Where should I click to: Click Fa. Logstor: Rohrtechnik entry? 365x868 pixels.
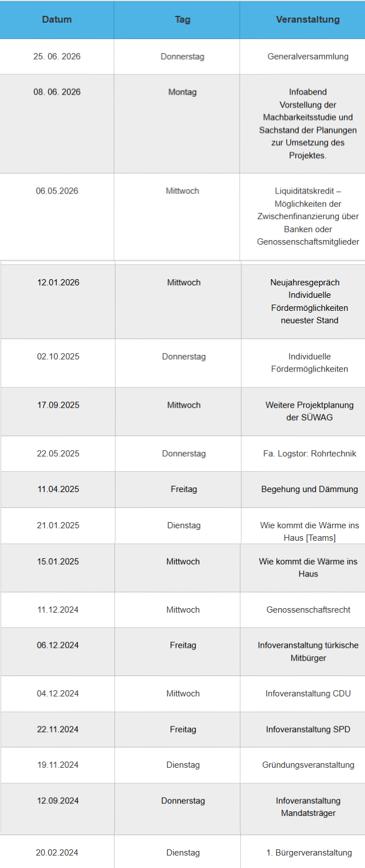click(309, 454)
